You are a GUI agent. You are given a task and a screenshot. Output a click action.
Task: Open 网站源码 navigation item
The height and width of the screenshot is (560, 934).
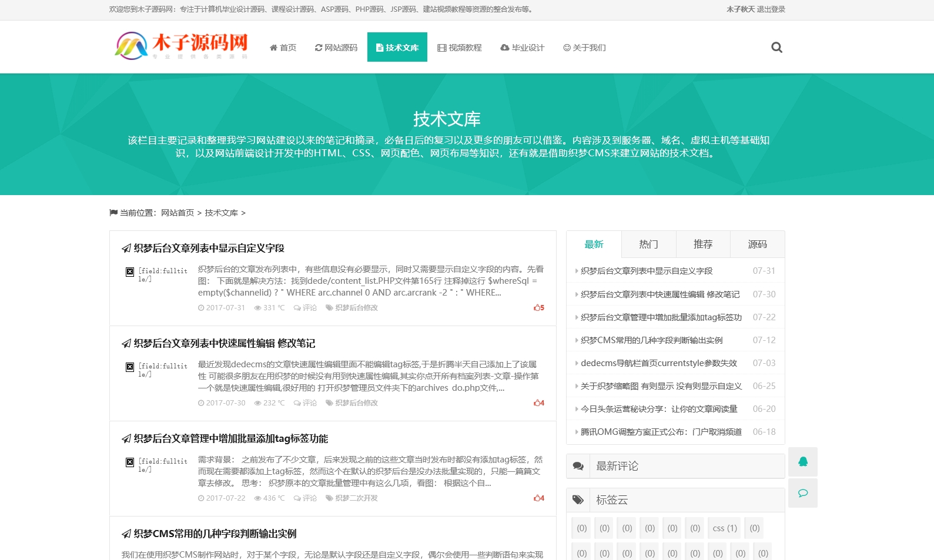point(336,48)
